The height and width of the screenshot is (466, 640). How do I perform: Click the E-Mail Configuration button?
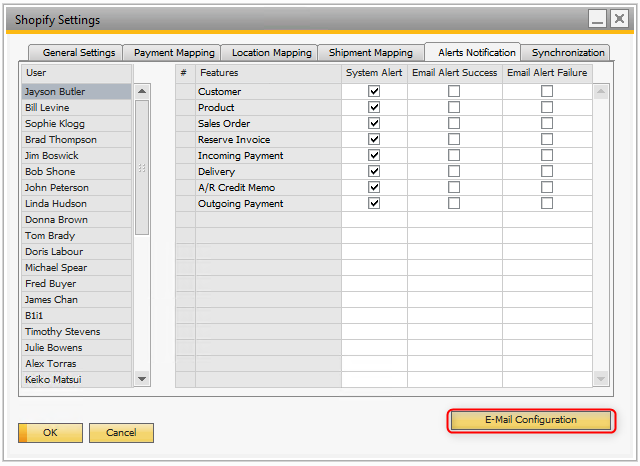coord(531,420)
